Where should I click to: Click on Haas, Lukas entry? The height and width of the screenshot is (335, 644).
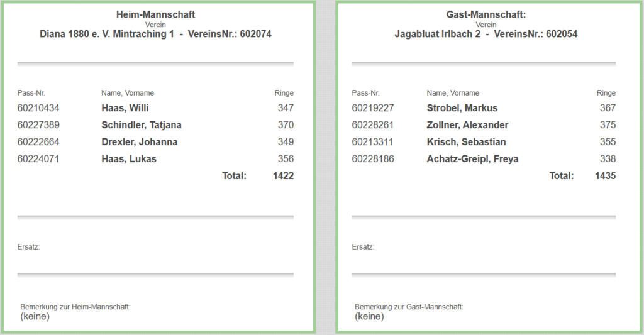pyautogui.click(x=129, y=159)
